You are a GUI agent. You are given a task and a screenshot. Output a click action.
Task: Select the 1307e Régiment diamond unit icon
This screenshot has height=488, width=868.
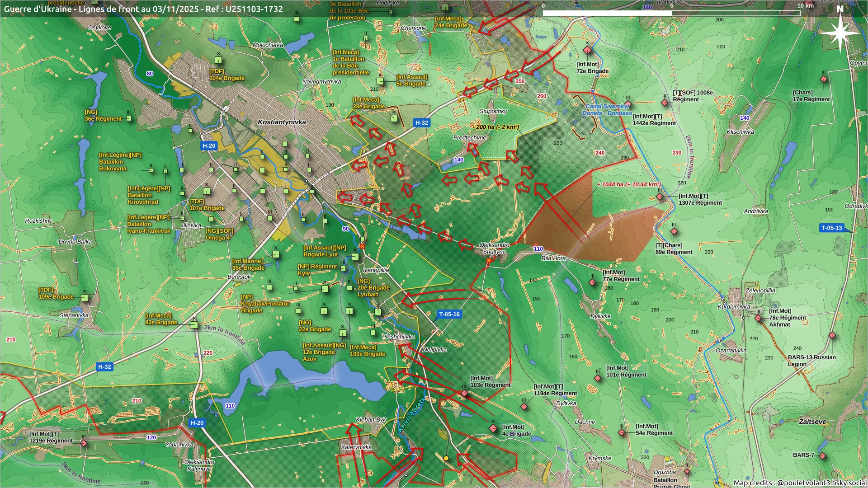click(660, 197)
